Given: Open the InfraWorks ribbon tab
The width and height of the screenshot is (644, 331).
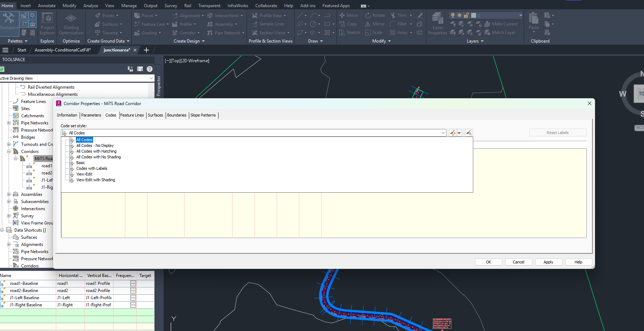Looking at the screenshot, I should (x=238, y=6).
